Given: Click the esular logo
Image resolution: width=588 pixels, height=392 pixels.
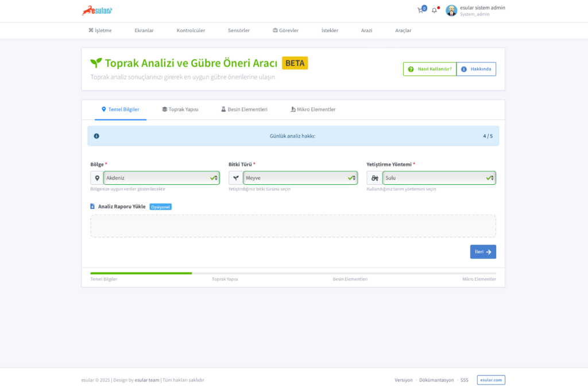Looking at the screenshot, I should [97, 10].
